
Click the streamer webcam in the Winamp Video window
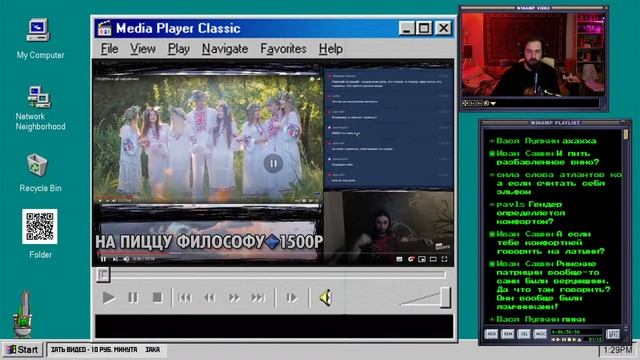[533, 55]
